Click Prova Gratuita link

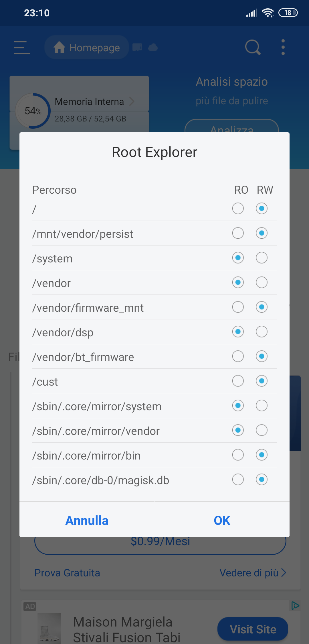67,573
